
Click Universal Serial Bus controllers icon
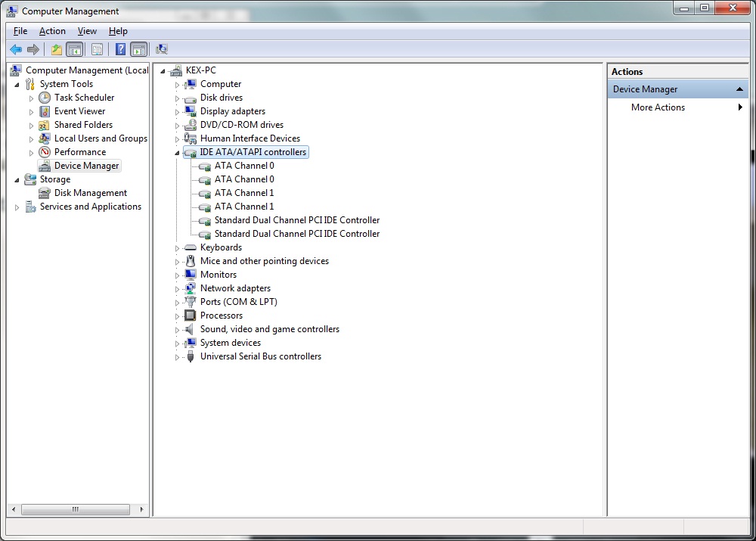[191, 356]
